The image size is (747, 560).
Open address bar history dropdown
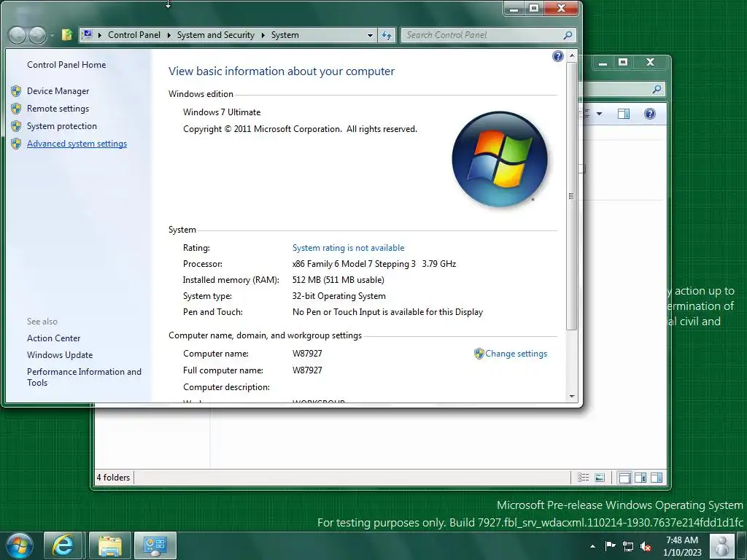(x=370, y=35)
